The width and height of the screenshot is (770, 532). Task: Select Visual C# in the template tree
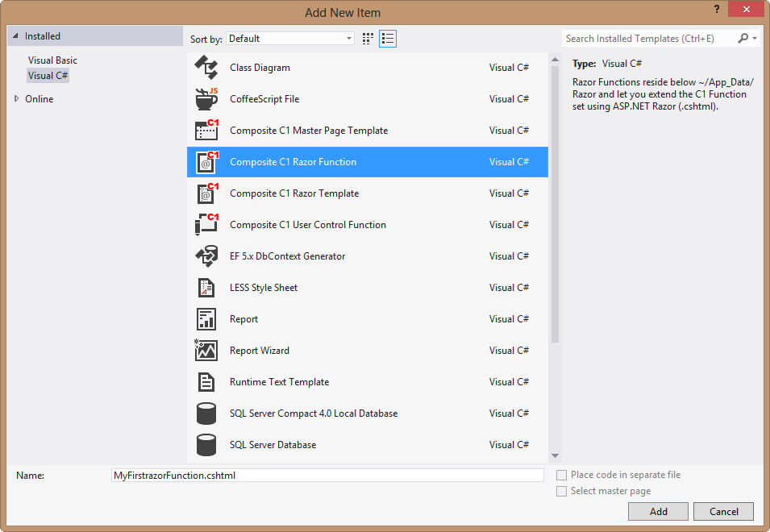click(48, 76)
